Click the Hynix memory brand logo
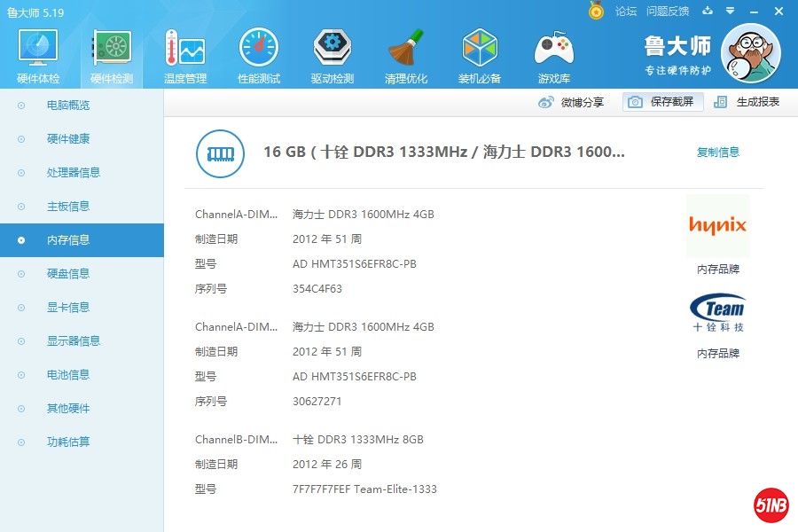This screenshot has width=798, height=532. (x=717, y=226)
